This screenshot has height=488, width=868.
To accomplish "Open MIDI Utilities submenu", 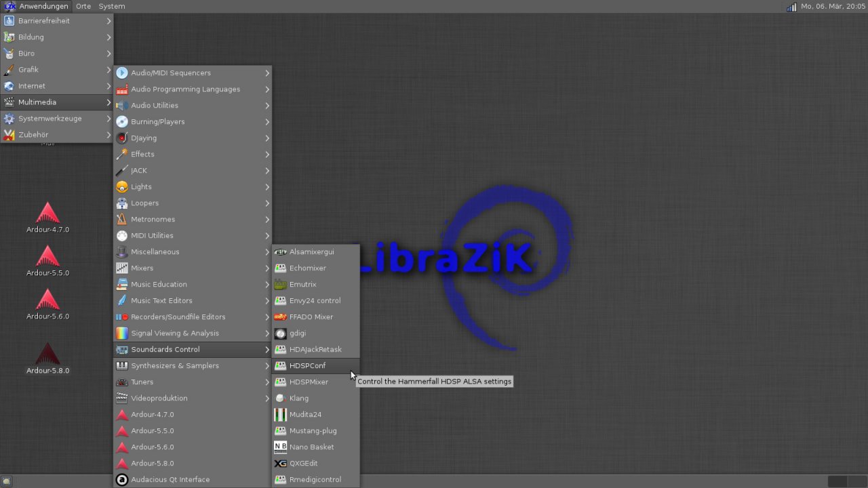I will [193, 235].
